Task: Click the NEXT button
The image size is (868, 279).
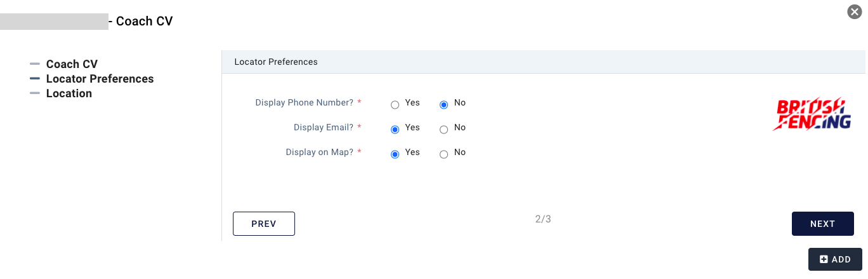Action: tap(822, 224)
